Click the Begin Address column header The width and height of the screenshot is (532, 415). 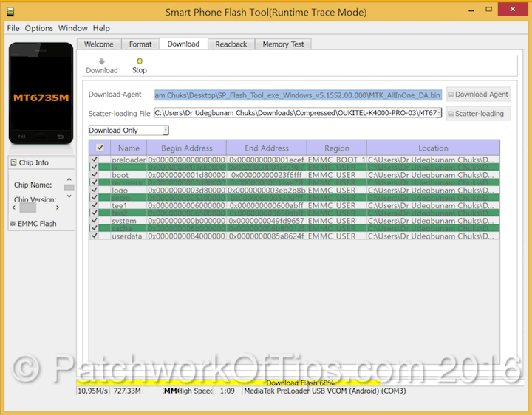pos(187,148)
